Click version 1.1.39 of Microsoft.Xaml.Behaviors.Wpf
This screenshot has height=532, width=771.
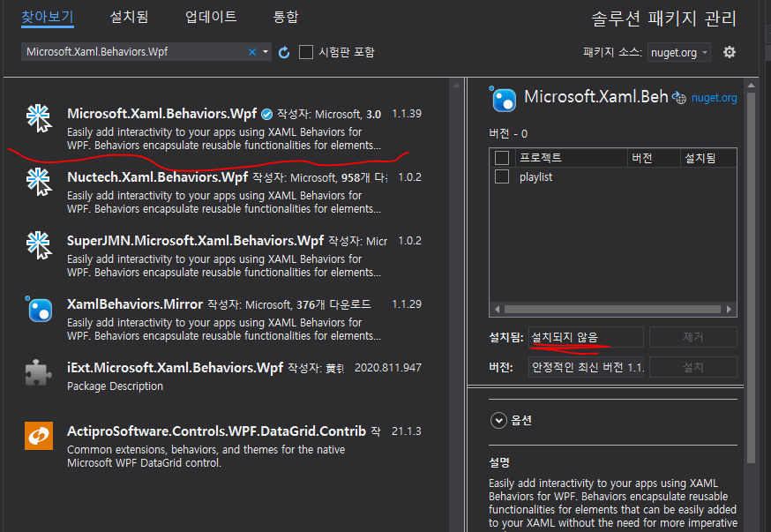click(x=407, y=114)
